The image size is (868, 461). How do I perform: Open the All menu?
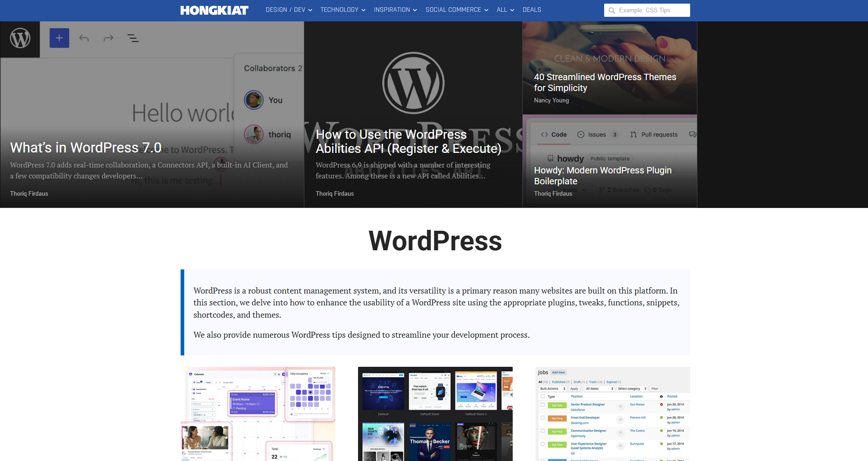502,10
